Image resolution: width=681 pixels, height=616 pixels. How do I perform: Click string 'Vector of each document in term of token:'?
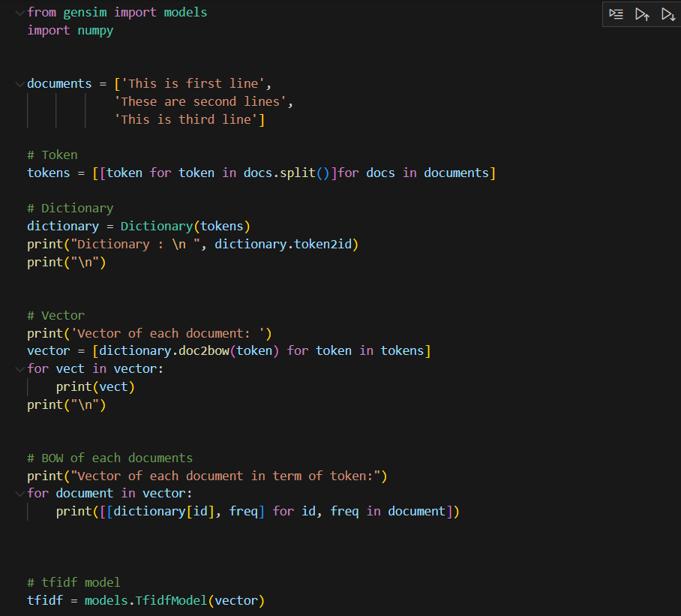(226, 476)
